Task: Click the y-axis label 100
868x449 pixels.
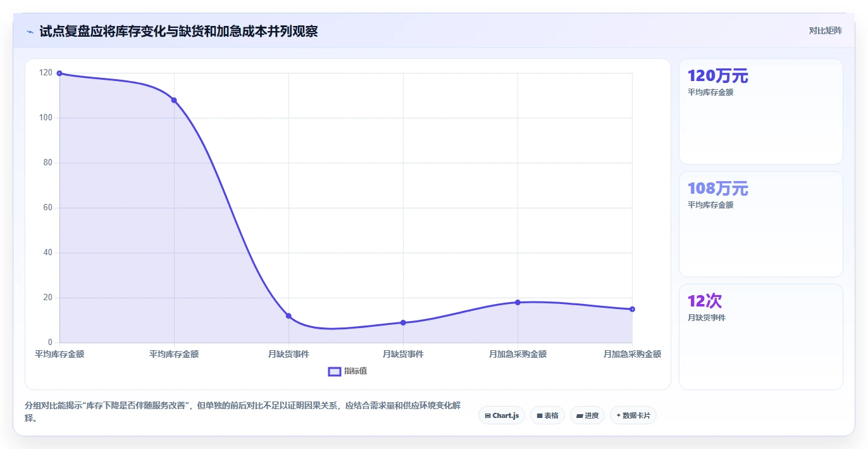Action: coord(46,118)
